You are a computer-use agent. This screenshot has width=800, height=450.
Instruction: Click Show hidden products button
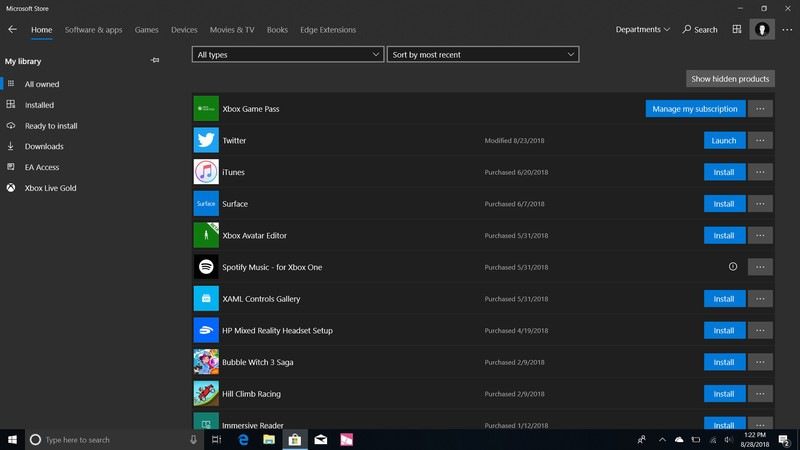coord(730,79)
